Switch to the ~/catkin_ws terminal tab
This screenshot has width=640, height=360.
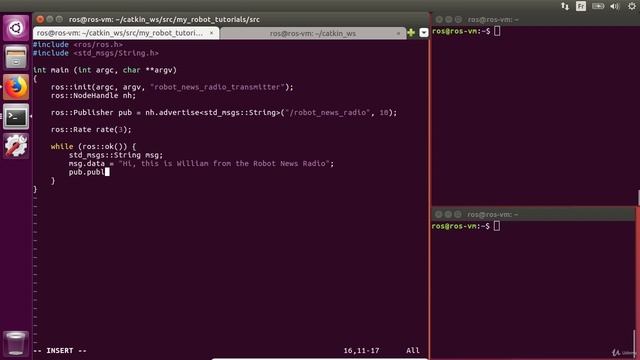tap(313, 33)
